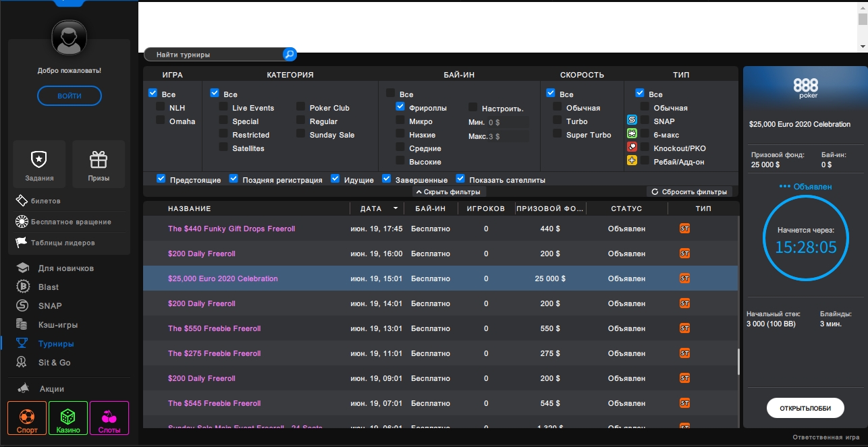Click Мин. buy-in input field

point(508,123)
